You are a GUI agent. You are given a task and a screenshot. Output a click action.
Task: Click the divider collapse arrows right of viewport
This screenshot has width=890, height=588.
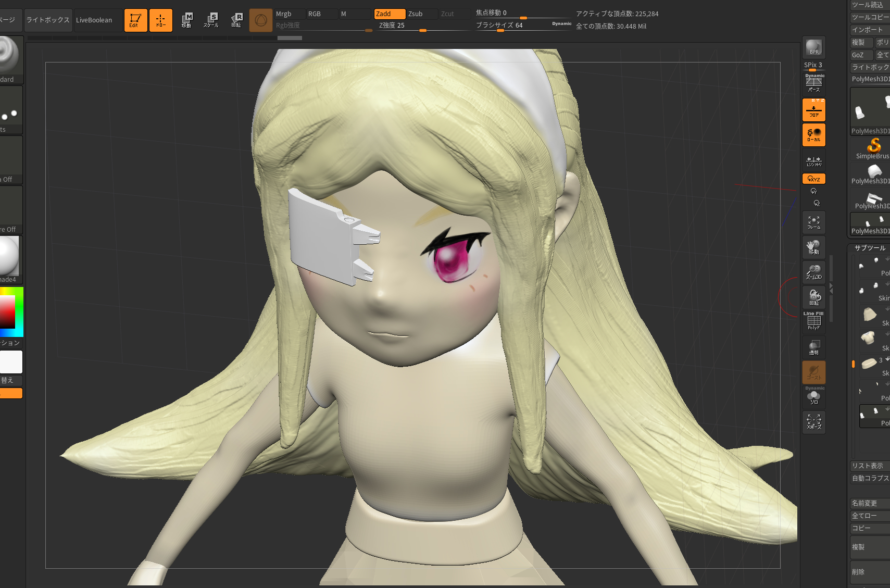click(x=831, y=288)
